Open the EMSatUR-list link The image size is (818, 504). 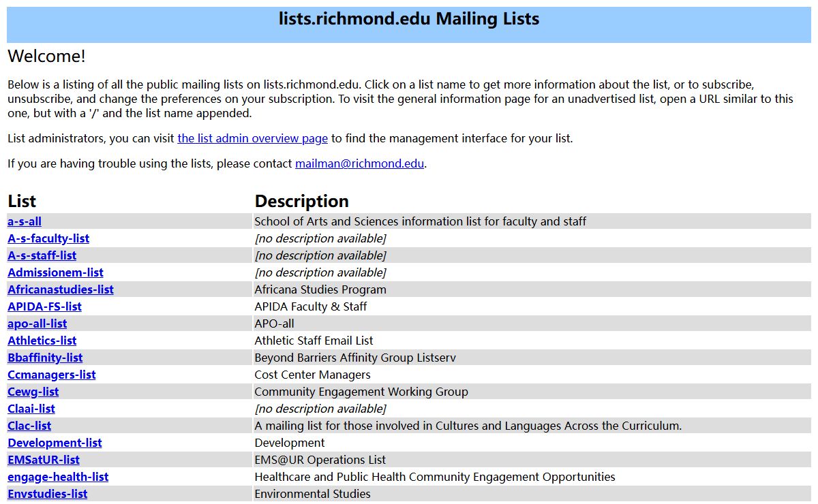(44, 460)
